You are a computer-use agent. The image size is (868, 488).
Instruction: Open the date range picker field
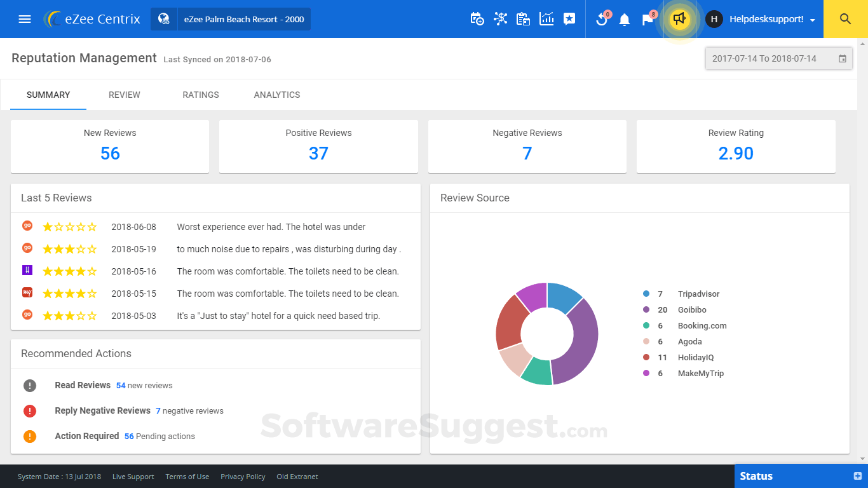(778, 58)
